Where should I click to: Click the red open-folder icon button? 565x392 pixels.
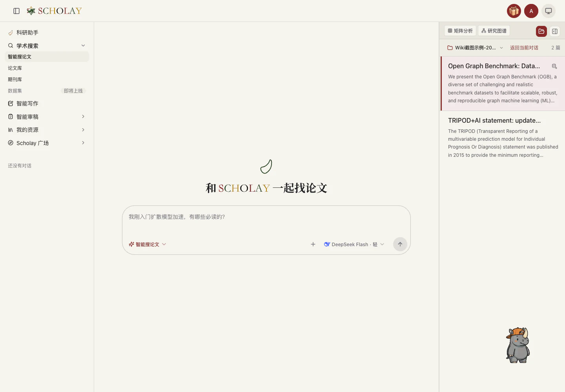point(541,31)
